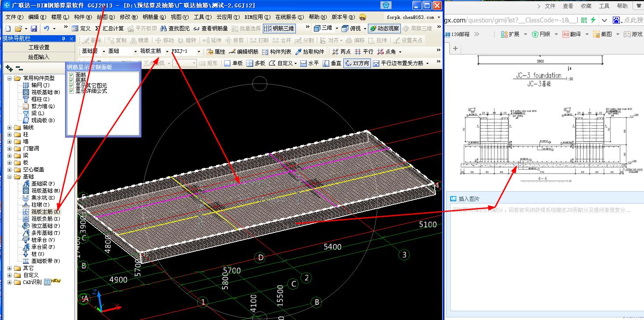644x320 pixels.
Task: Click the open folder icon in toolbar
Action: 18,28
